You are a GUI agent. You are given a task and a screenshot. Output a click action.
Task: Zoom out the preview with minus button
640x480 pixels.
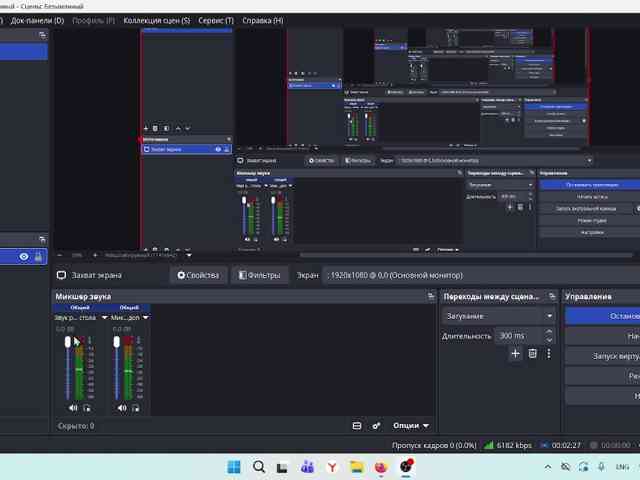pyautogui.click(x=60, y=256)
